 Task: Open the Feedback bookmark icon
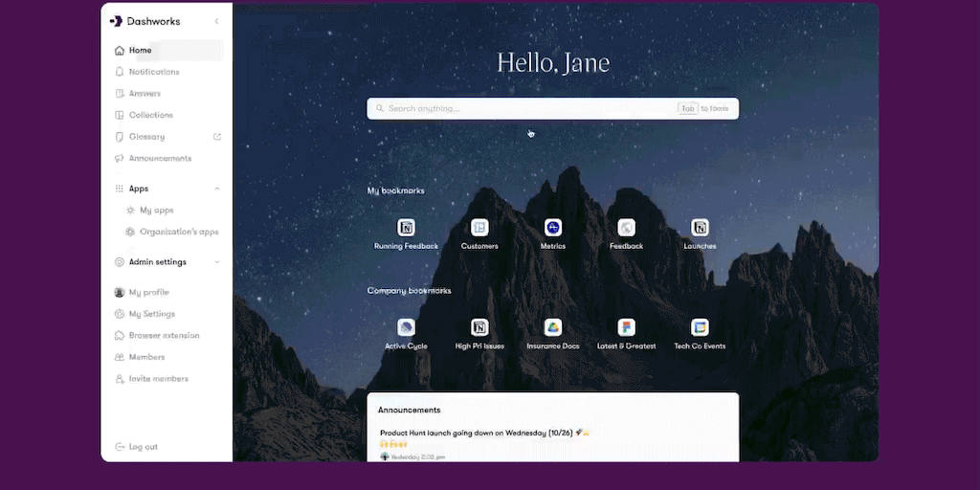click(626, 228)
